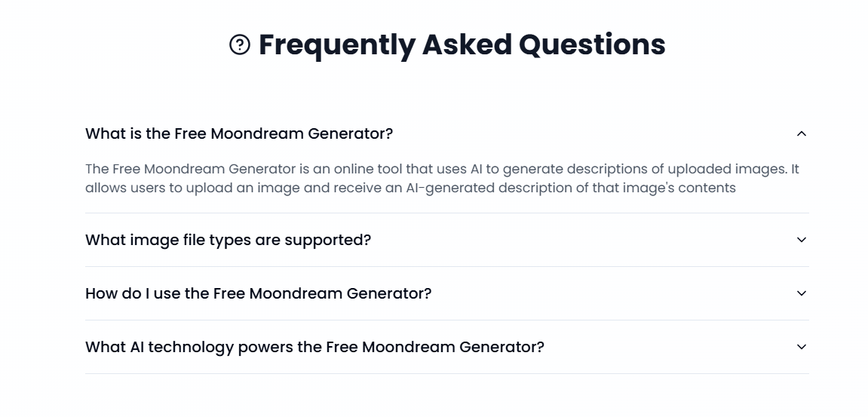This screenshot has width=868, height=417.
Task: Collapse the 'What is the Free Moondream Generator?' chevron
Action: tap(801, 133)
